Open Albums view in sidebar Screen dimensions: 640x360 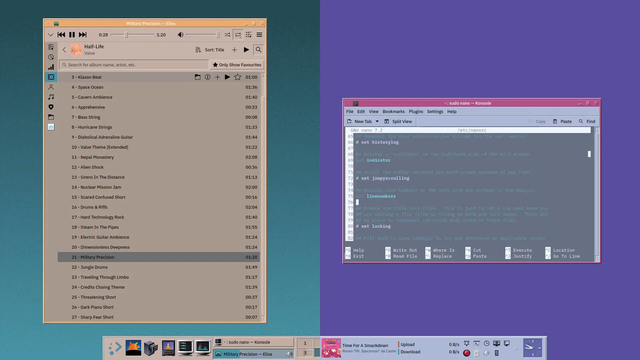click(51, 77)
